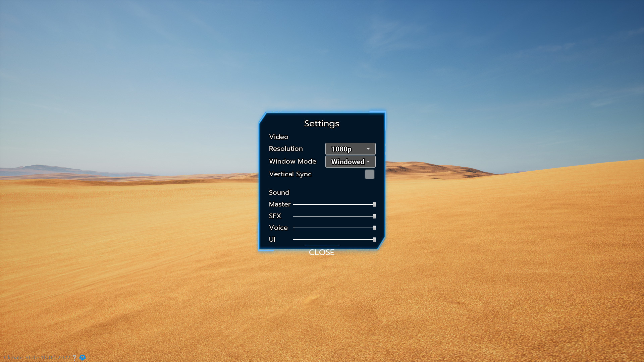Adjust the SFX volume slider
Image resolution: width=644 pixels, height=362 pixels.
coord(334,216)
